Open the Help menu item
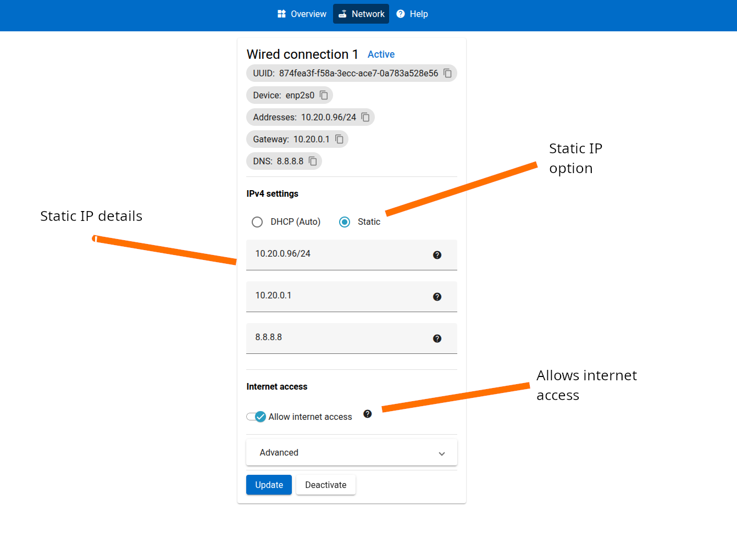Image resolution: width=737 pixels, height=560 pixels. [x=412, y=14]
